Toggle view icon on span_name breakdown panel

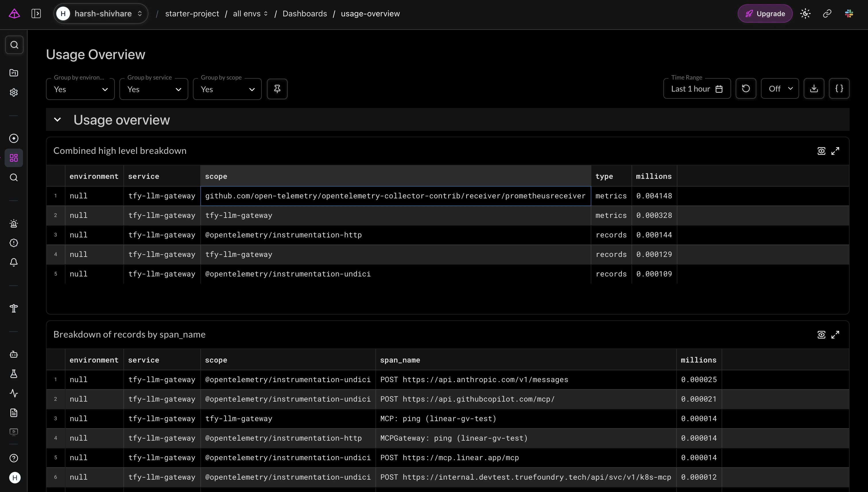pos(821,334)
